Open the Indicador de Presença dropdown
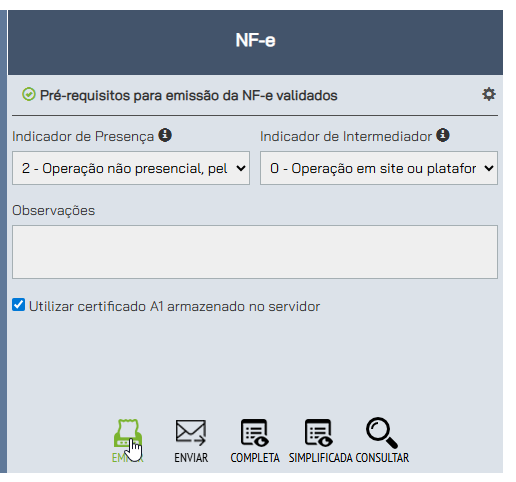Screen dimensions: 516x482 (131, 168)
